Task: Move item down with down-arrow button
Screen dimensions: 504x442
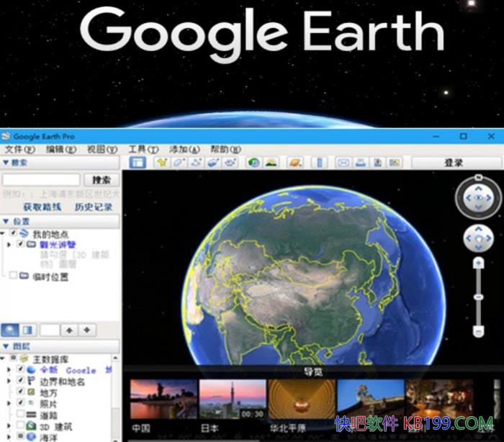Action: pyautogui.click(x=87, y=330)
